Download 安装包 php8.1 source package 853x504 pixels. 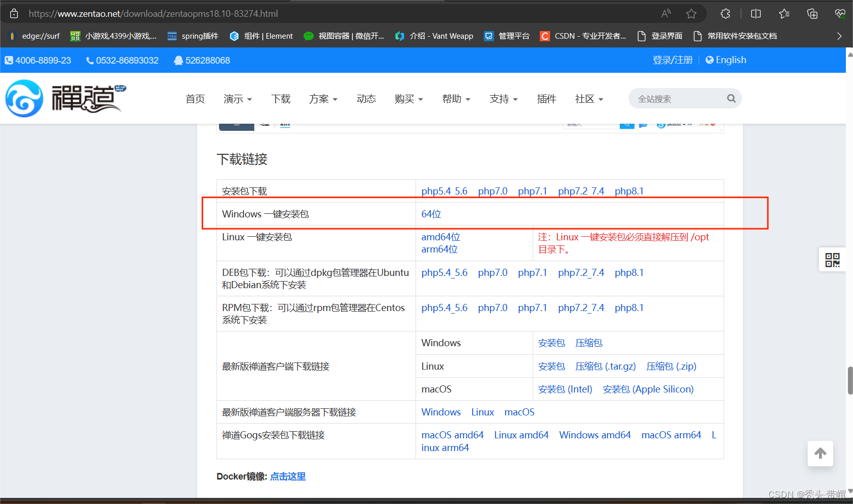pyautogui.click(x=629, y=191)
